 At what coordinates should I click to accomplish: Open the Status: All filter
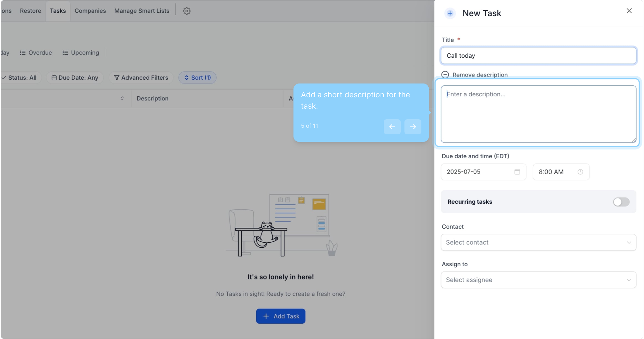(19, 78)
